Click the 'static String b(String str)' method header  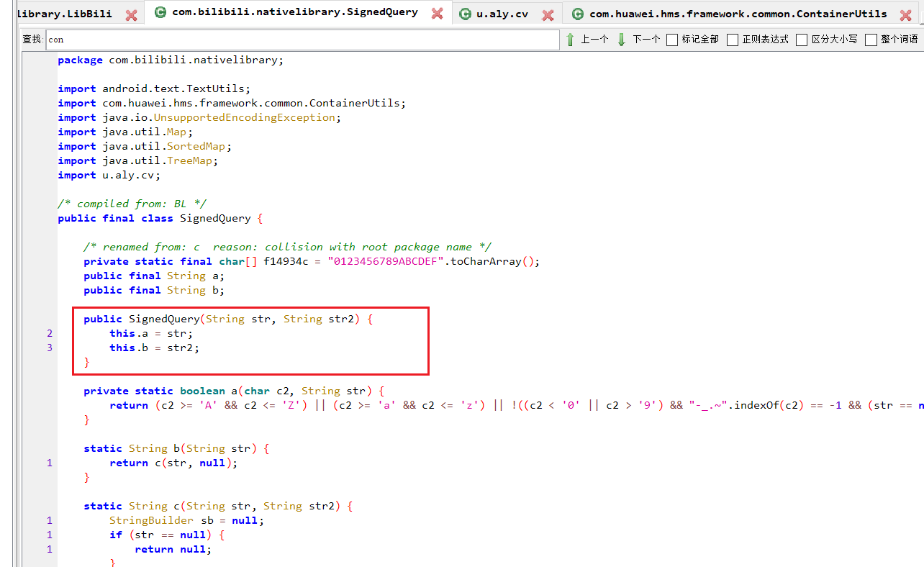[x=176, y=448]
